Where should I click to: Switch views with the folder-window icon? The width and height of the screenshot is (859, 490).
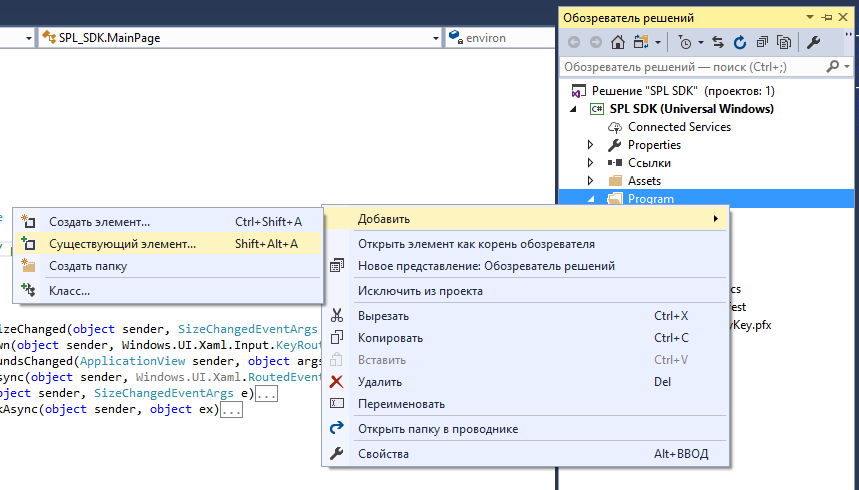pyautogui.click(x=641, y=42)
